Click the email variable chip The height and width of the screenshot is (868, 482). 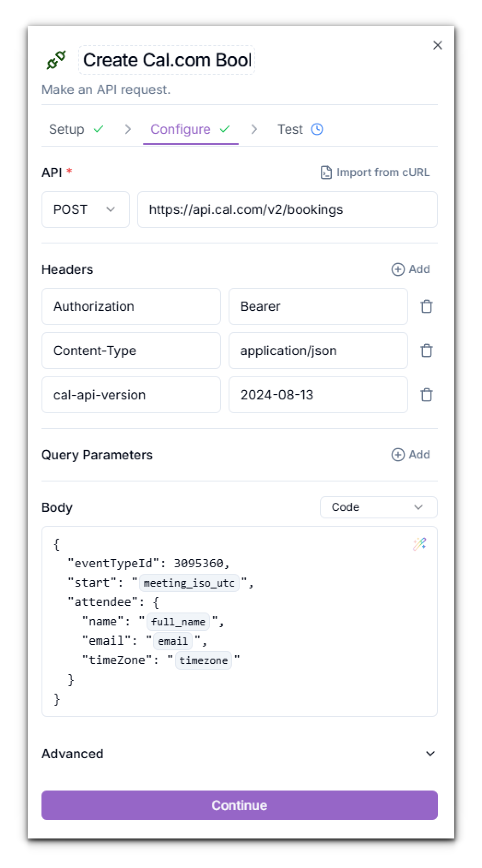(173, 641)
